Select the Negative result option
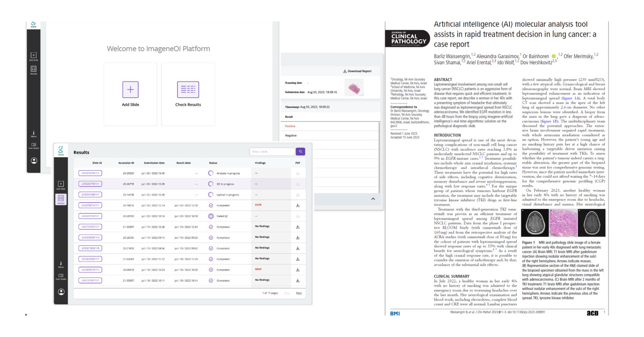 point(291,135)
